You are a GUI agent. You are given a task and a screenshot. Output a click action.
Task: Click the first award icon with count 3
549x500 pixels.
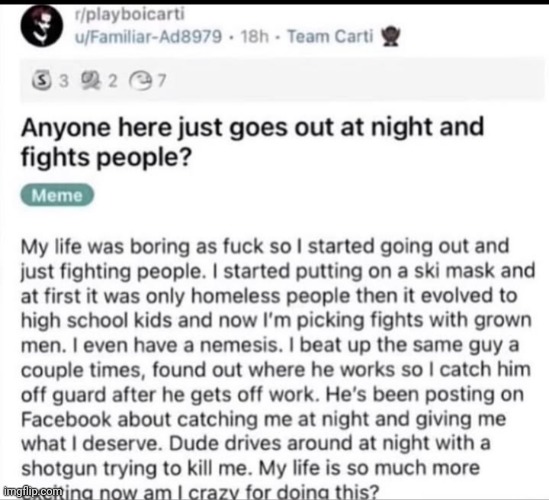coord(42,81)
